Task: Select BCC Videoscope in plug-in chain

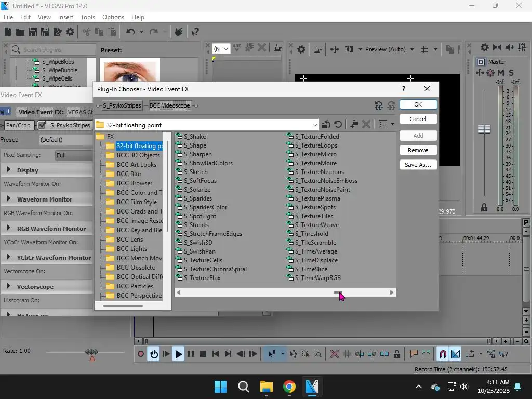Action: (x=170, y=105)
